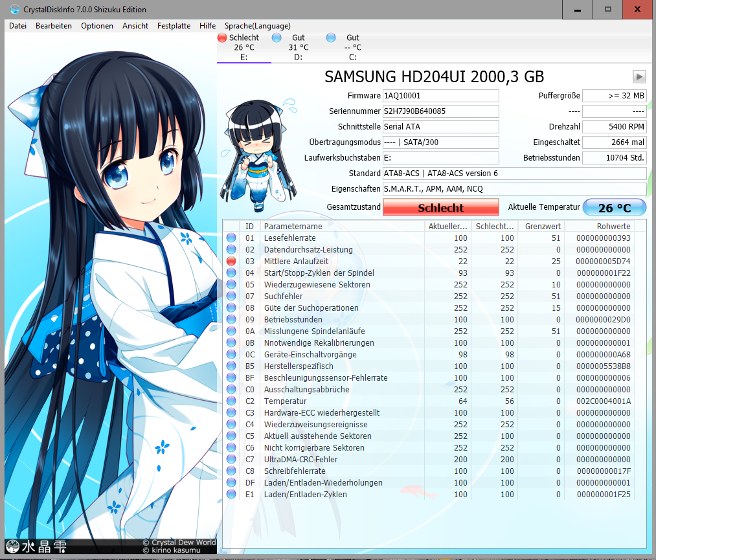This screenshot has width=746, height=560.
Task: Click the ID column header
Action: 249,226
